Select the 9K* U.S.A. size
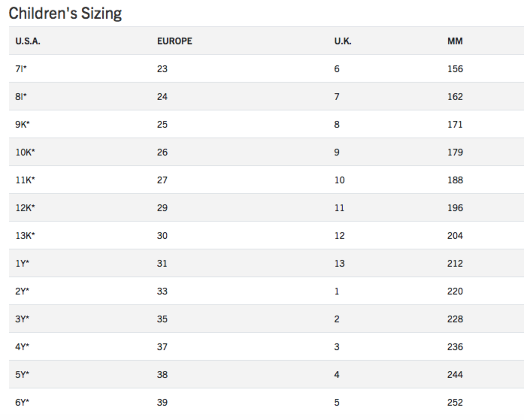The width and height of the screenshot is (524, 420). pyautogui.click(x=22, y=124)
